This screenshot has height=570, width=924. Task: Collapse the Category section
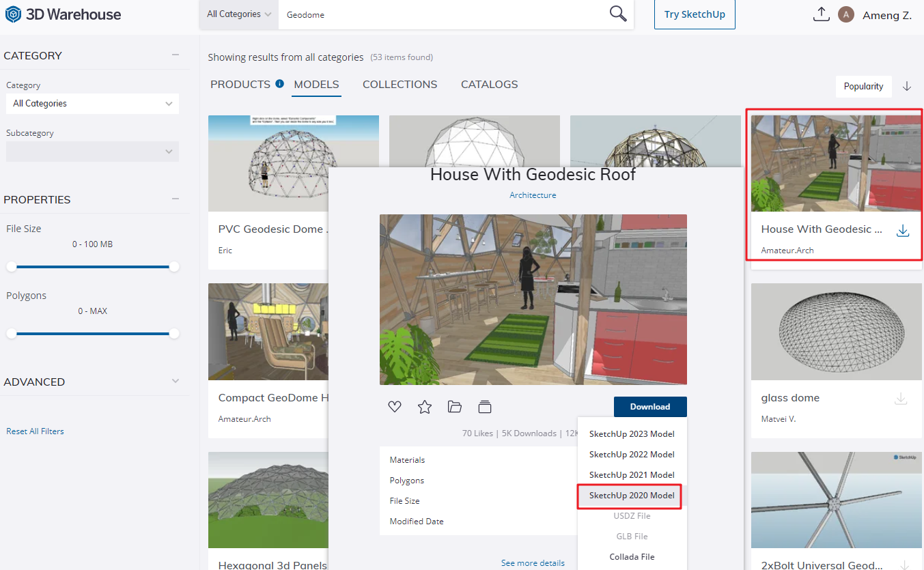[176, 55]
